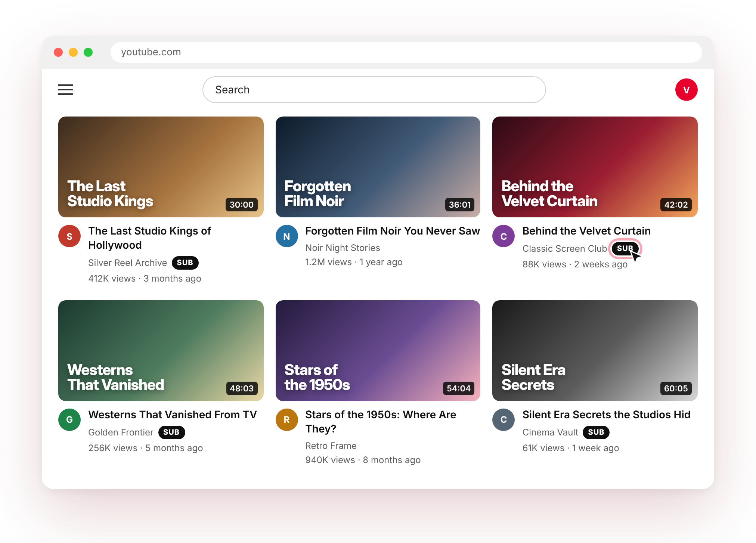This screenshot has width=756, height=543.
Task: Visit the Cinema Vault channel name
Action: [550, 432]
